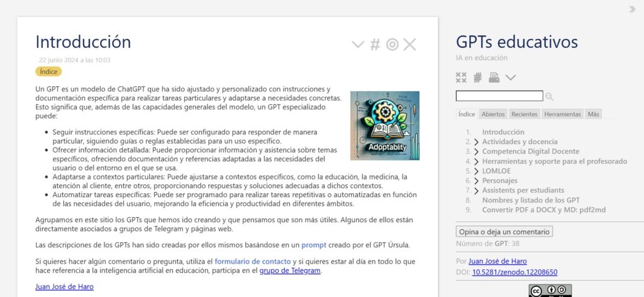Close the Introducción tiddler
This screenshot has height=297, width=644.
(409, 45)
